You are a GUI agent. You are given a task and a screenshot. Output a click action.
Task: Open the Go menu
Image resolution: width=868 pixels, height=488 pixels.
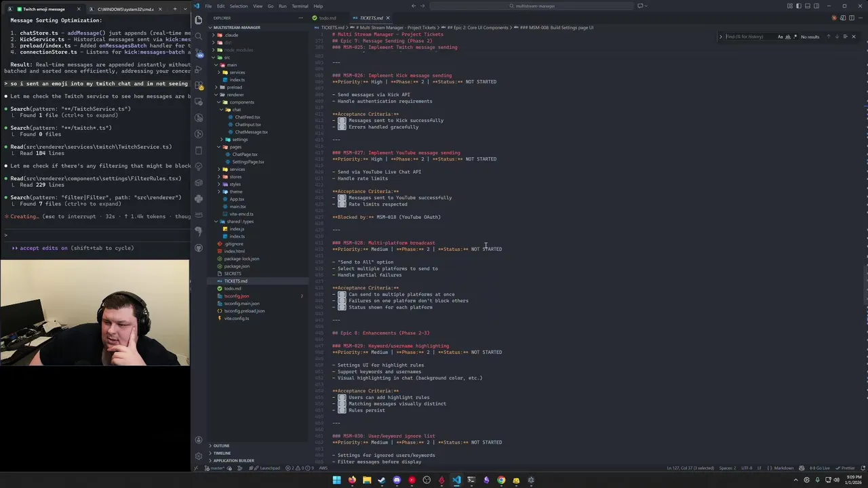tap(271, 6)
